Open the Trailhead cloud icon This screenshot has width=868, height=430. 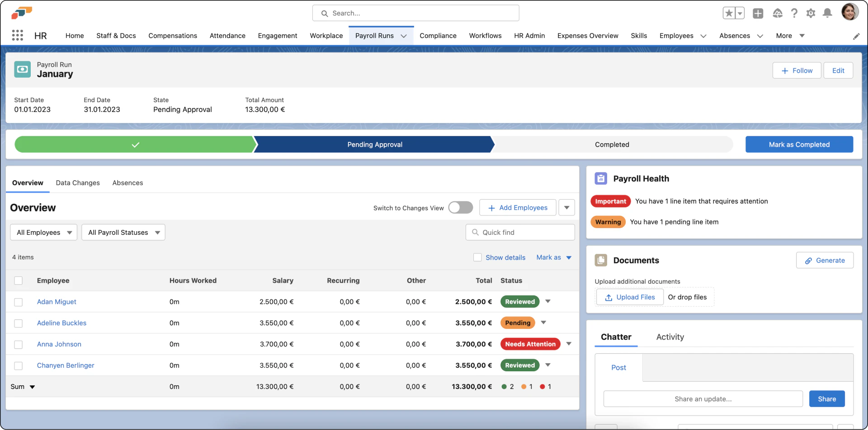pos(778,14)
